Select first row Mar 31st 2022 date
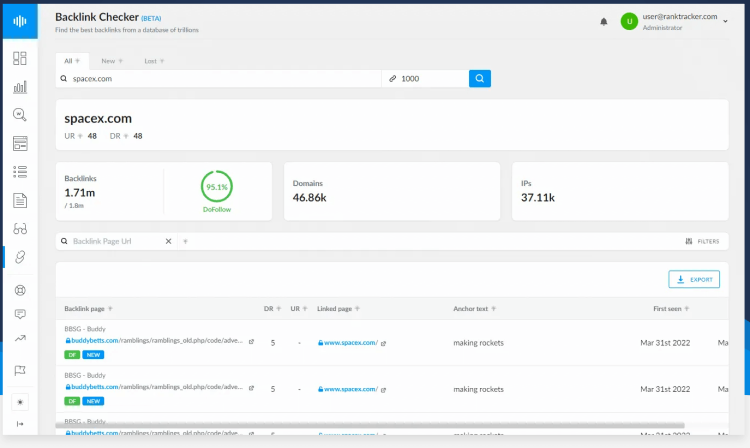 [x=665, y=343]
